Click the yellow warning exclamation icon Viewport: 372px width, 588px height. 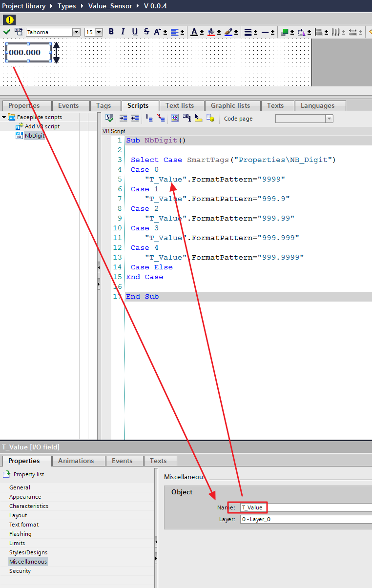point(9,20)
